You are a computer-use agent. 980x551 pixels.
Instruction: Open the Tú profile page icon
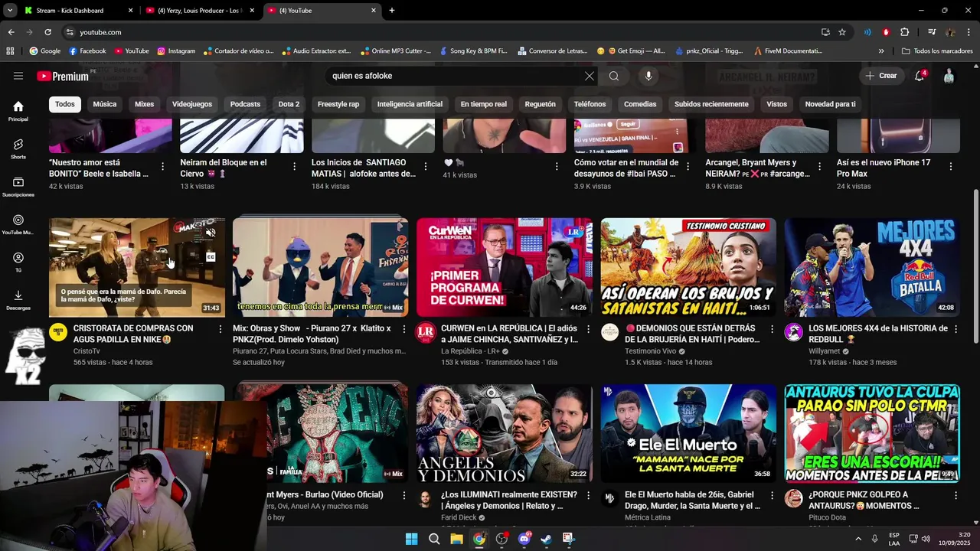[18, 262]
